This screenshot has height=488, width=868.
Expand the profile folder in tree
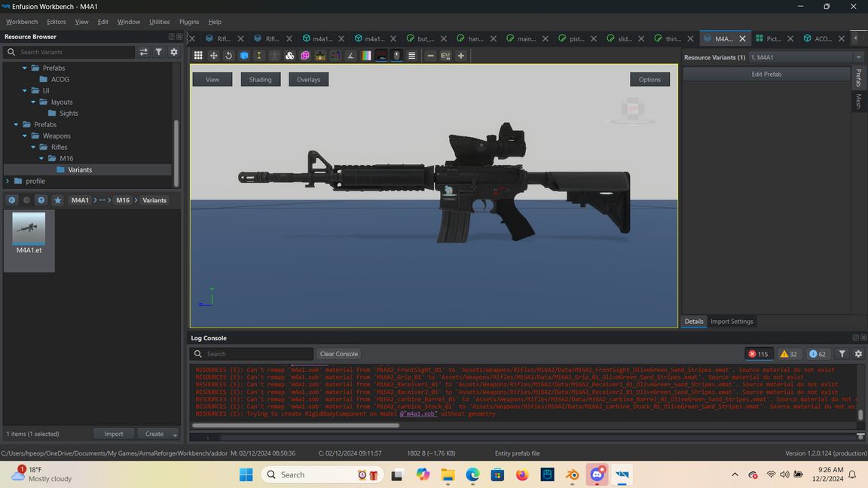(x=8, y=181)
